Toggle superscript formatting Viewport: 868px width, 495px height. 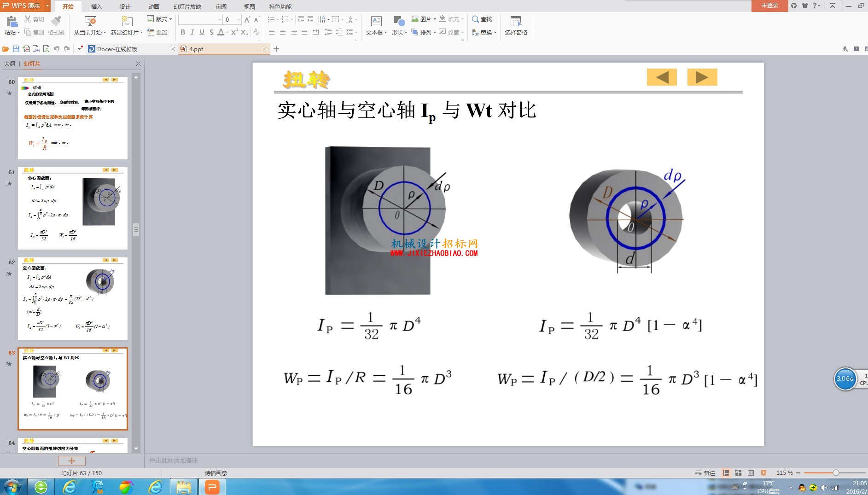pyautogui.click(x=234, y=32)
